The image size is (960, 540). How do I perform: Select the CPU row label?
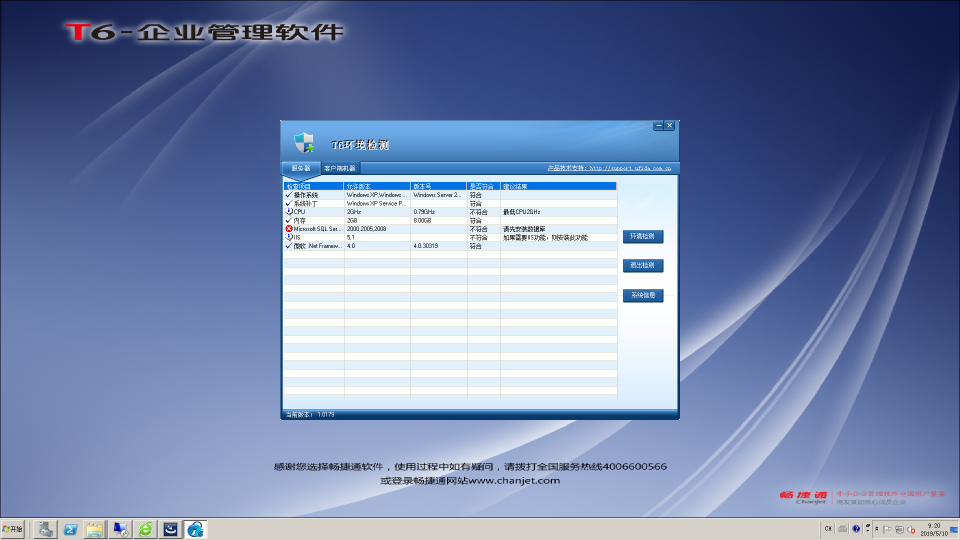click(x=299, y=212)
